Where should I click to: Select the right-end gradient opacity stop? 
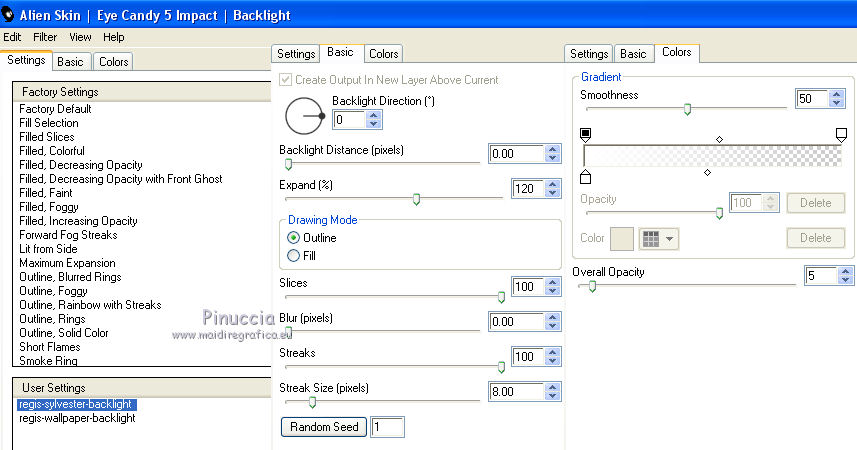tap(841, 134)
